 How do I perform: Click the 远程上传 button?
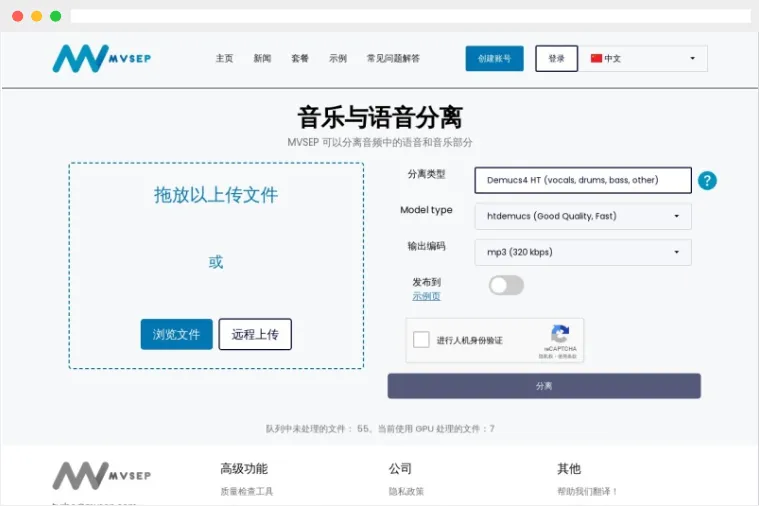(x=255, y=334)
